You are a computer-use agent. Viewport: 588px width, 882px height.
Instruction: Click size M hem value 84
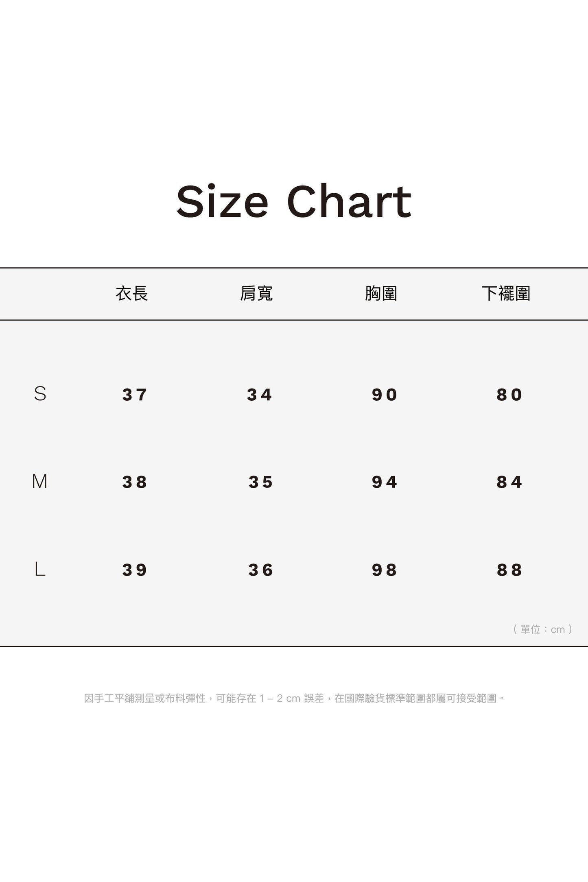(x=509, y=482)
